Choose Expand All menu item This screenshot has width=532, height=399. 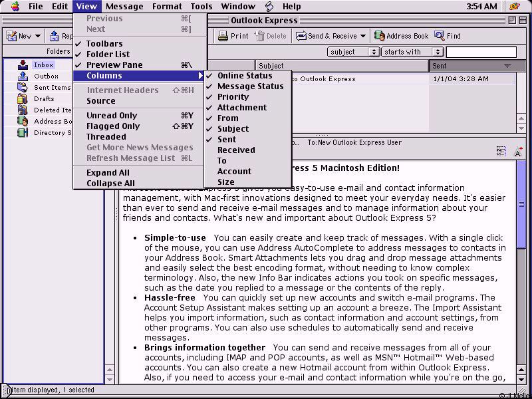click(x=138, y=172)
